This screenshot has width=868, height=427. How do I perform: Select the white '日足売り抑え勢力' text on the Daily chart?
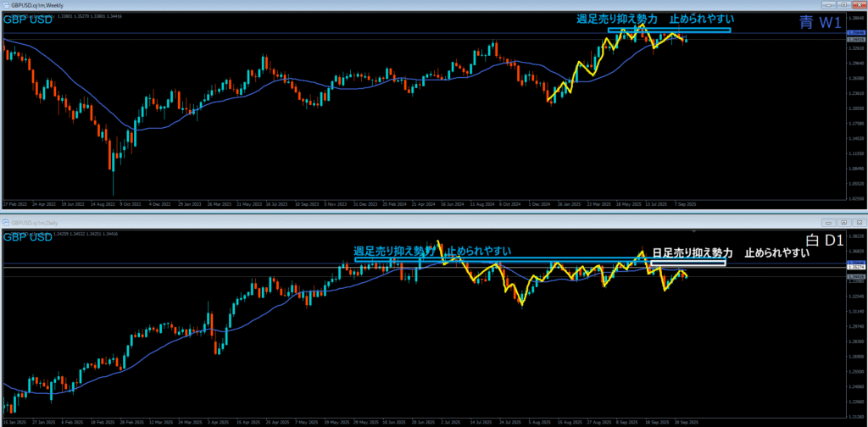coord(693,252)
